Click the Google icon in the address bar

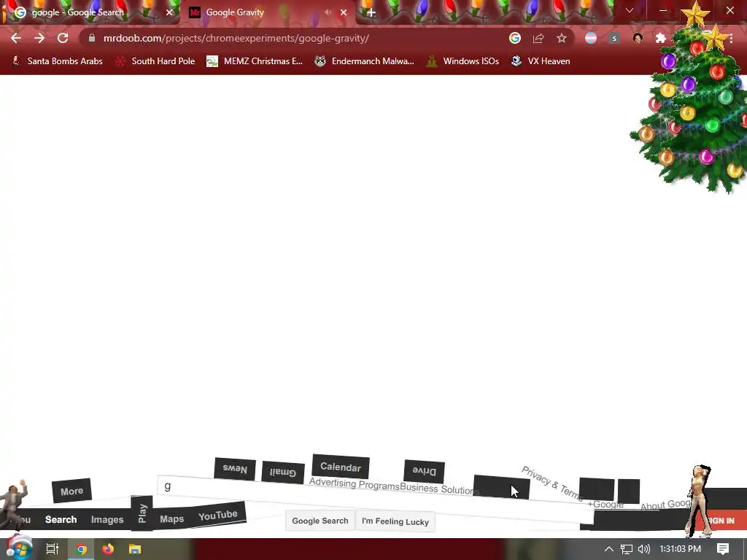[x=514, y=38]
